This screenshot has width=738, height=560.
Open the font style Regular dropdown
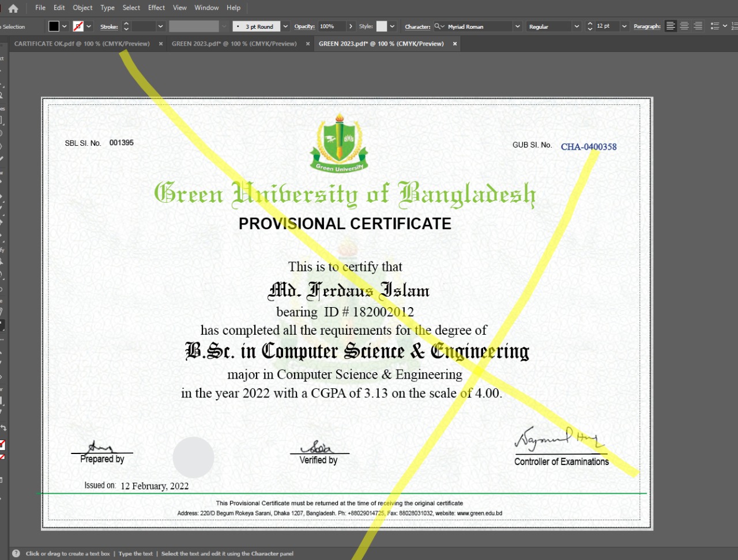tap(576, 27)
